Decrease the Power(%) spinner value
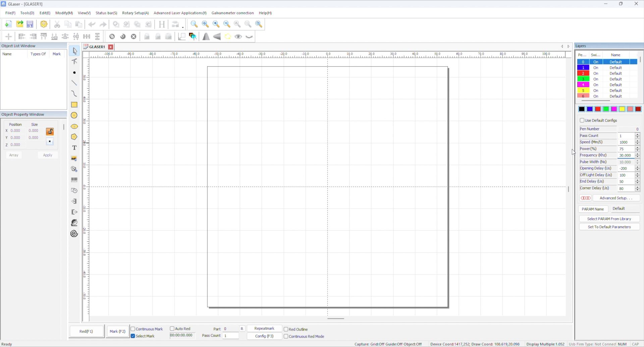This screenshot has height=347, width=644. [x=637, y=150]
